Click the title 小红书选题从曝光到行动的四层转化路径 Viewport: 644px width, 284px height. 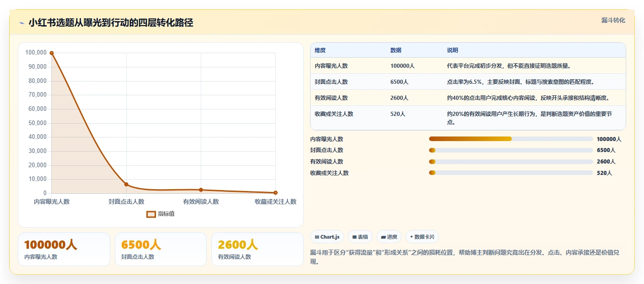[x=111, y=23]
